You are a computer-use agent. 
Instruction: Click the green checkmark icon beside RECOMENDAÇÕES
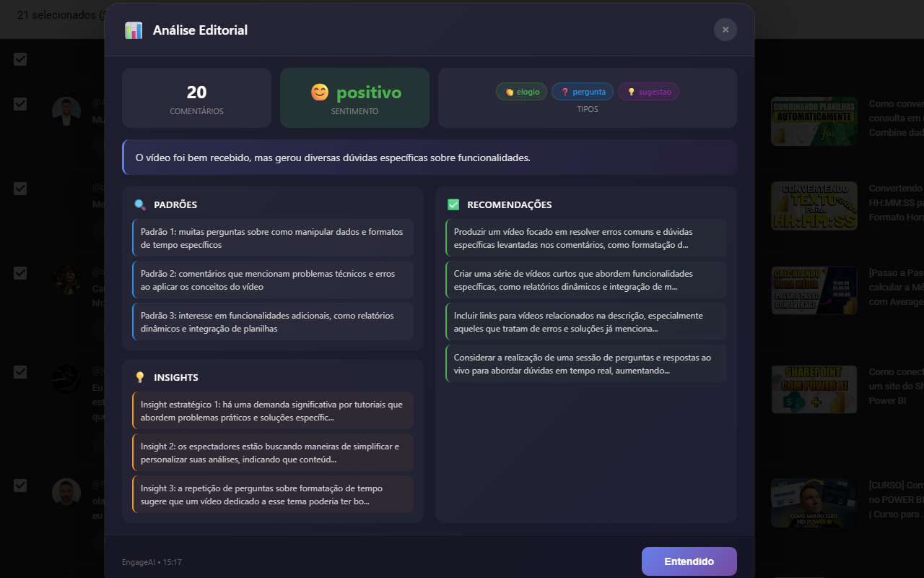(x=453, y=204)
